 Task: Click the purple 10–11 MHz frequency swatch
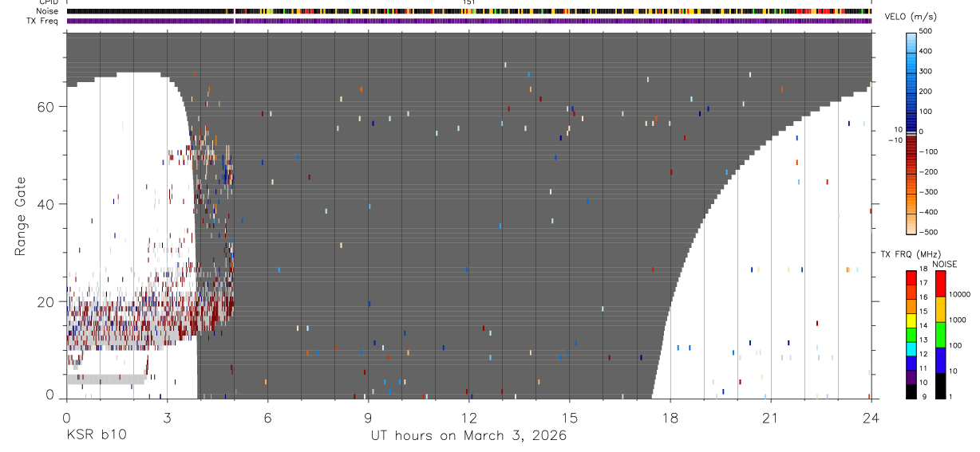pyautogui.click(x=911, y=377)
